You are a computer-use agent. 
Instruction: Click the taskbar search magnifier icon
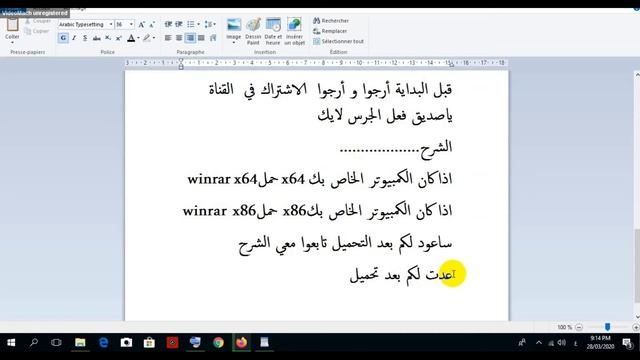[34, 342]
